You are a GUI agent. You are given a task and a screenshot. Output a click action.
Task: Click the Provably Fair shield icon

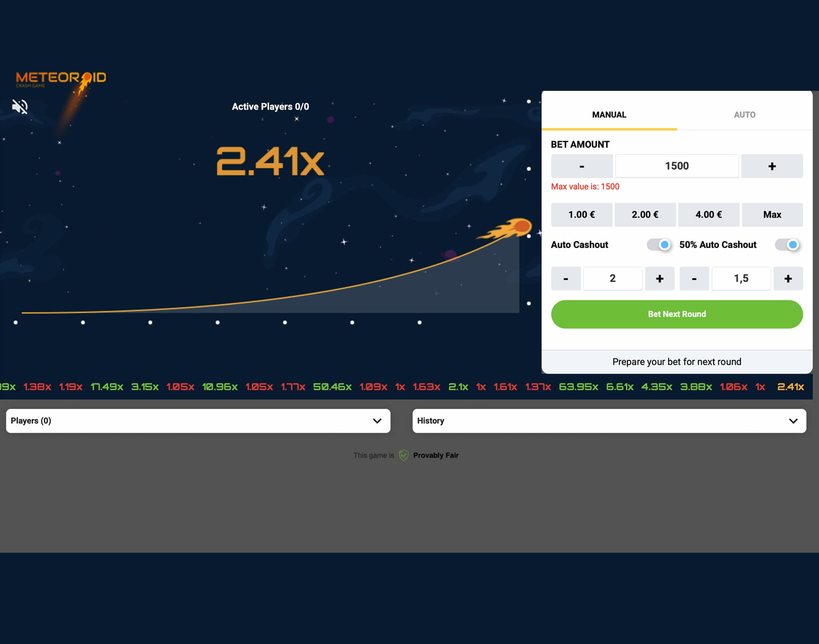pyautogui.click(x=404, y=455)
